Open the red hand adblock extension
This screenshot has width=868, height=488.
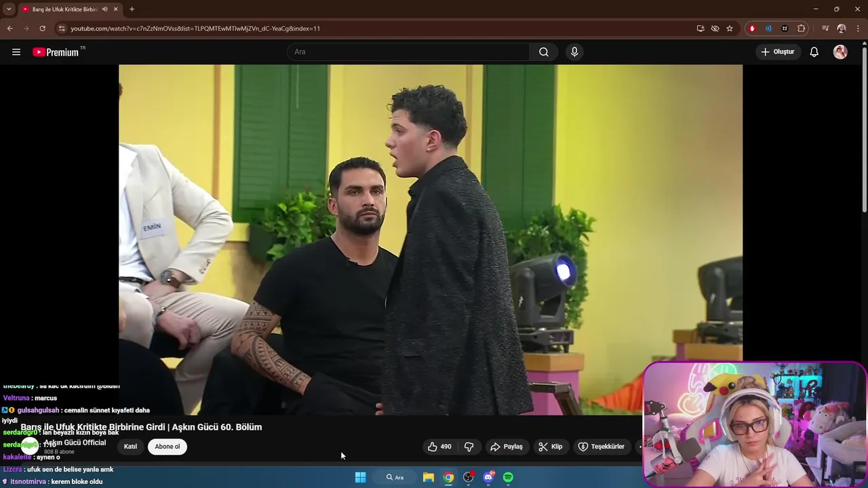point(752,28)
